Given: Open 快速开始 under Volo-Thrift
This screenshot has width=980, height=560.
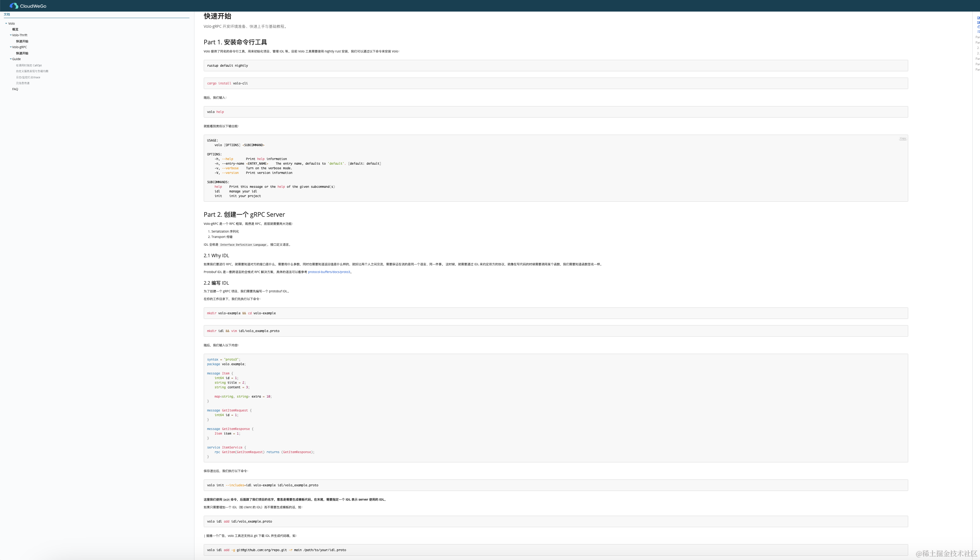Looking at the screenshot, I should pos(22,41).
